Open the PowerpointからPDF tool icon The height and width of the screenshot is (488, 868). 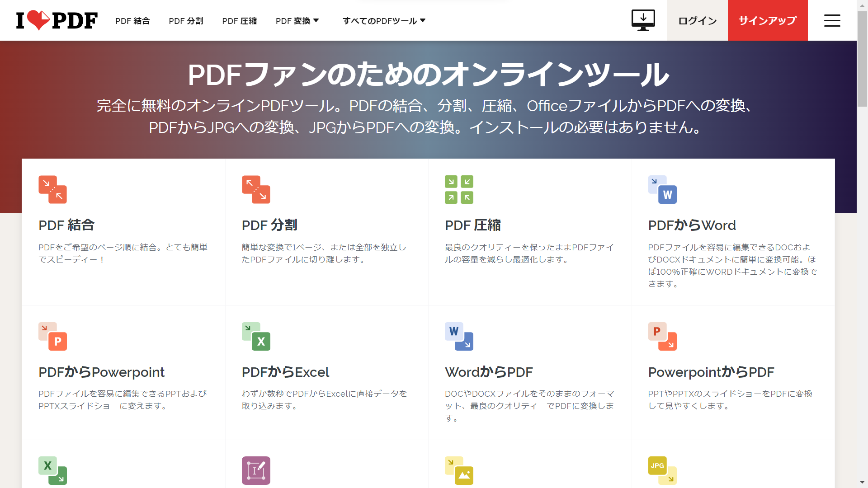pyautogui.click(x=662, y=337)
